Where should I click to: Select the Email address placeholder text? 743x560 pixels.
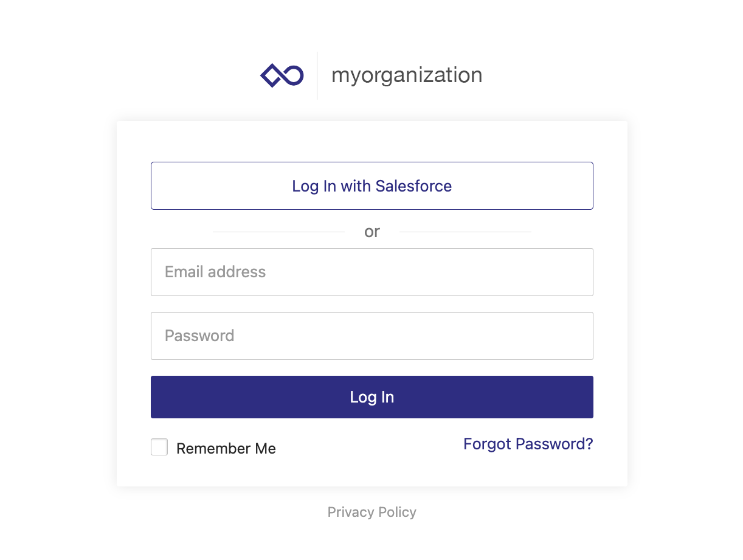(215, 272)
